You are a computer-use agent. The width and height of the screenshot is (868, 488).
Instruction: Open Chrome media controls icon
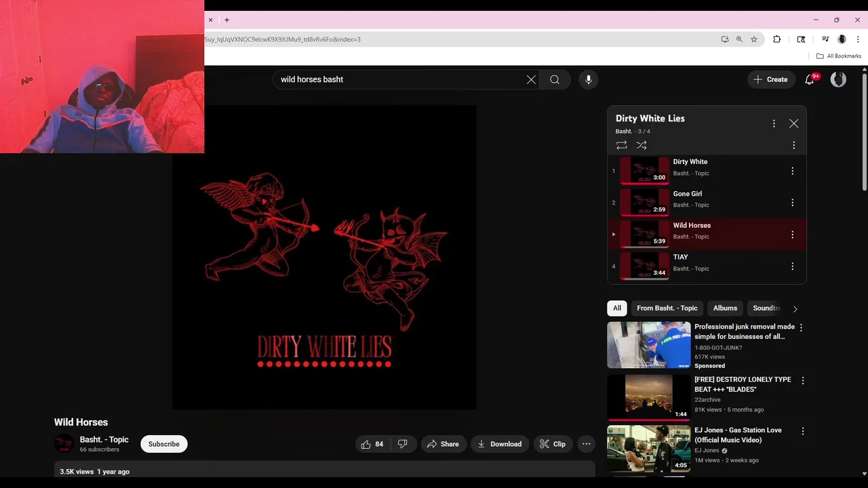(x=825, y=39)
